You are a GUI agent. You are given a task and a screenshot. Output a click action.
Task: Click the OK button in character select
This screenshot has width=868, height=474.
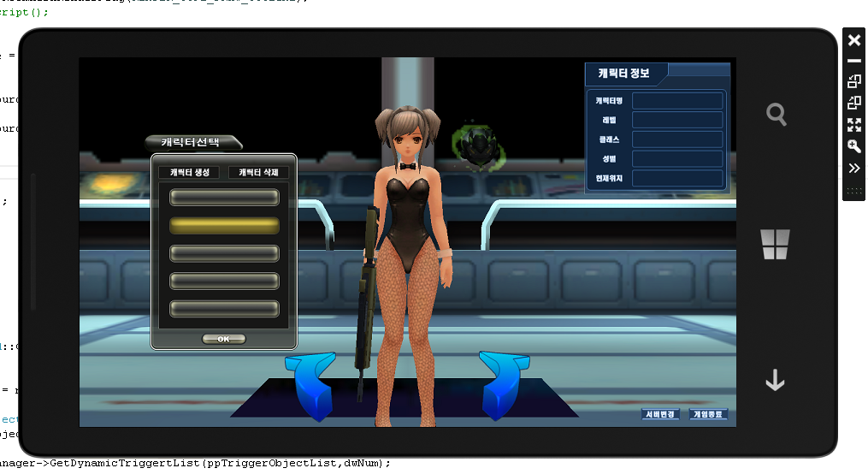point(224,339)
